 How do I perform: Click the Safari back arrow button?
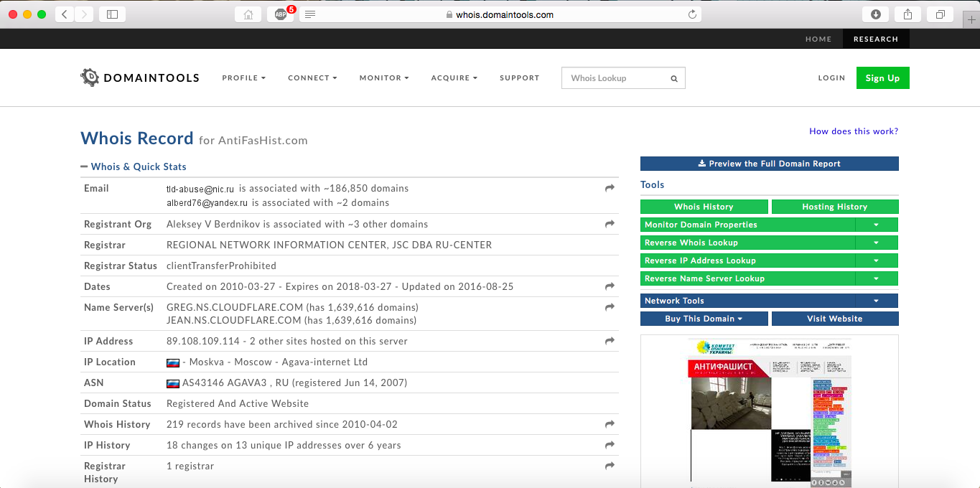pyautogui.click(x=65, y=14)
